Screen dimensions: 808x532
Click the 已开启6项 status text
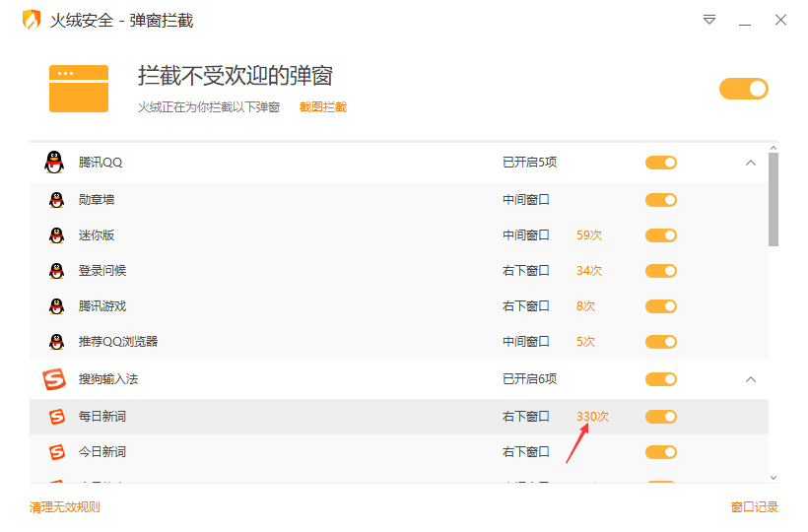click(x=530, y=379)
